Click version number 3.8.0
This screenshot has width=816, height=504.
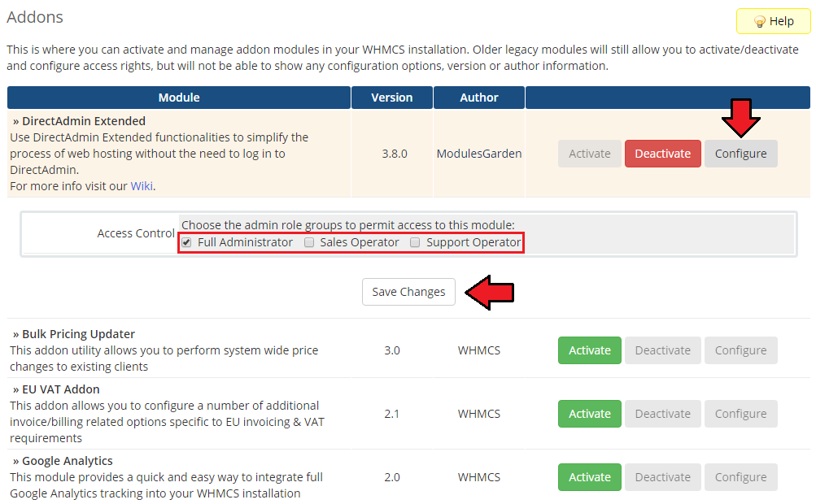click(x=395, y=154)
